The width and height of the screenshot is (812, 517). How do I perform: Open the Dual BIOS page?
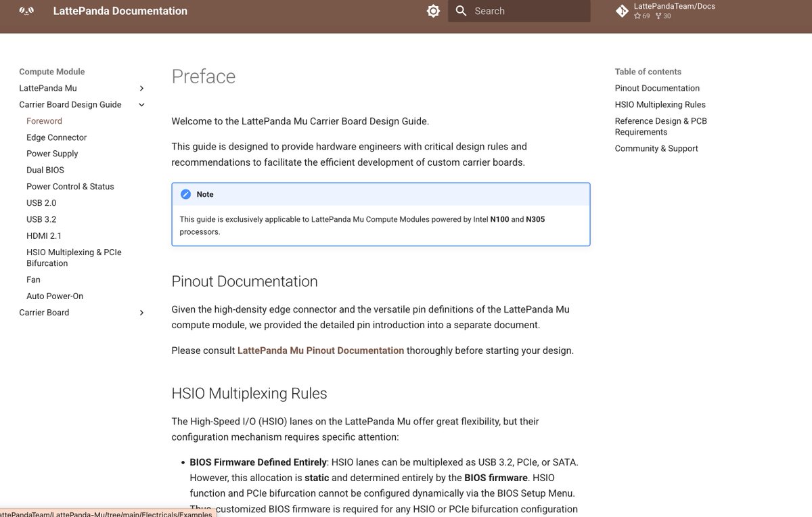tap(45, 170)
